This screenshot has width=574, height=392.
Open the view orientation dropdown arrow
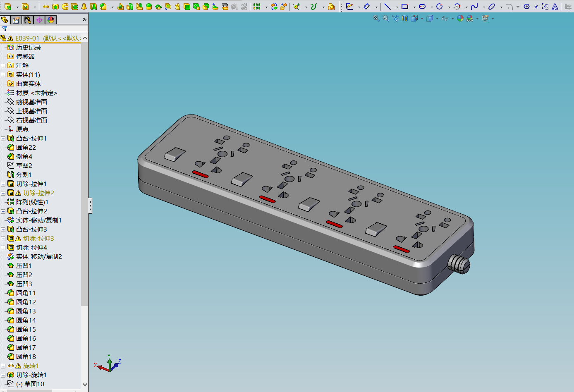point(422,19)
